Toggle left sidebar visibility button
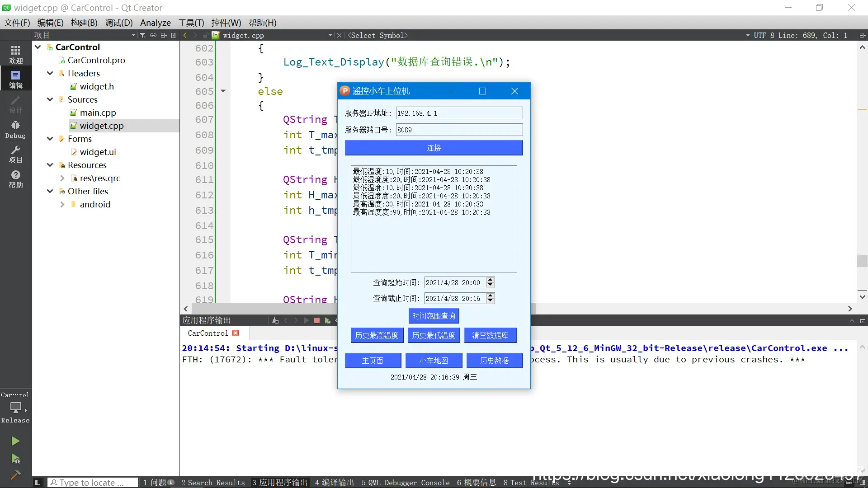The height and width of the screenshot is (488, 868). point(38,483)
